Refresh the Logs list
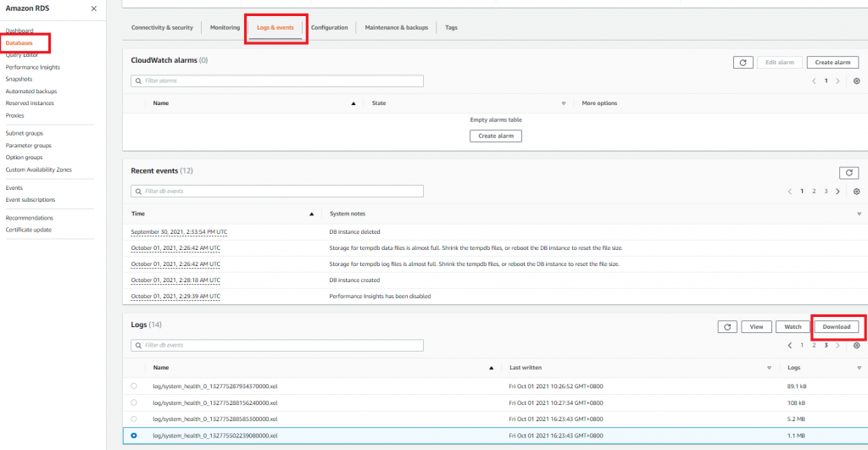The image size is (868, 450). [x=727, y=327]
